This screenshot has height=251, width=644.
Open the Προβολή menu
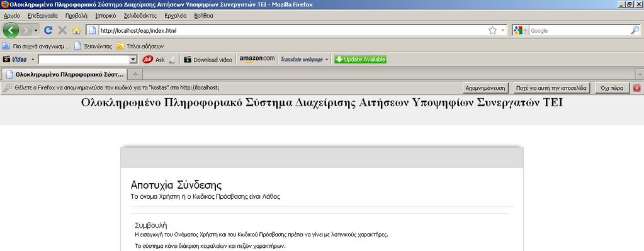(76, 16)
